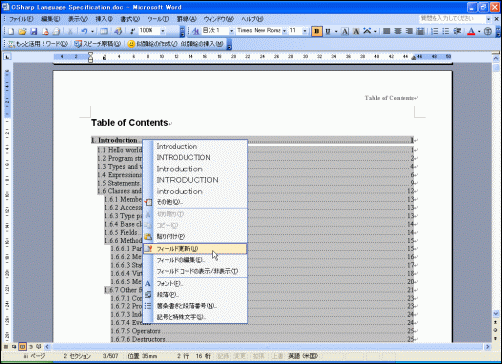
Task: Click the red font color A icon
Action: point(471,31)
